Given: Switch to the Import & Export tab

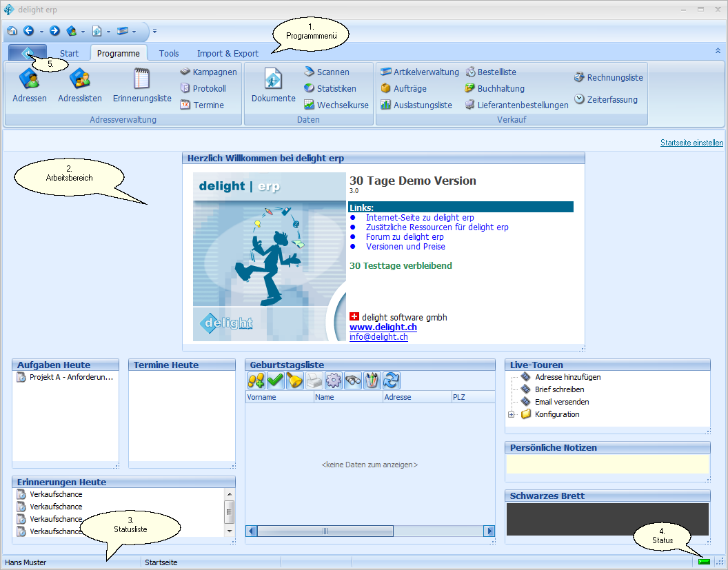Looking at the screenshot, I should pyautogui.click(x=228, y=53).
